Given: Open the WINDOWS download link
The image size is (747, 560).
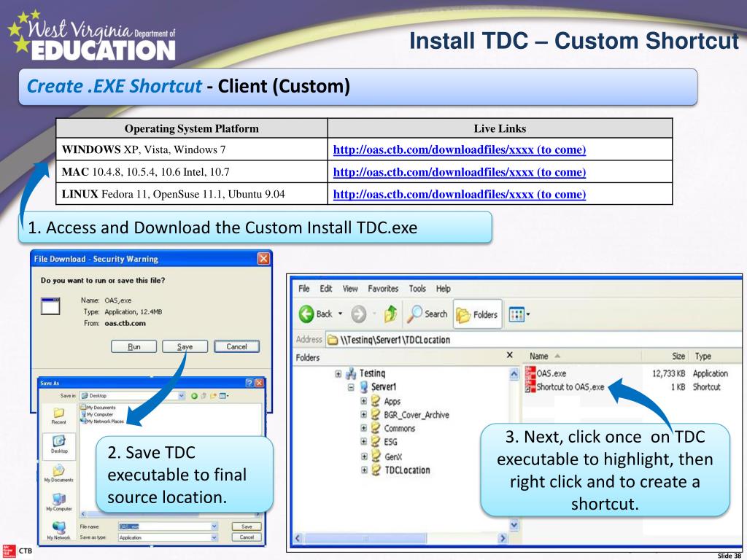Looking at the screenshot, I should (x=460, y=149).
